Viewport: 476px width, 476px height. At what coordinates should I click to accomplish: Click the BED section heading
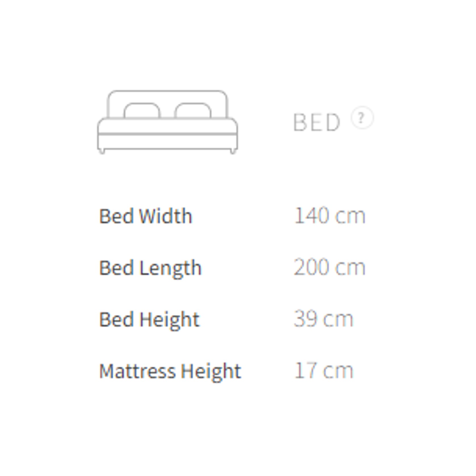(317, 122)
